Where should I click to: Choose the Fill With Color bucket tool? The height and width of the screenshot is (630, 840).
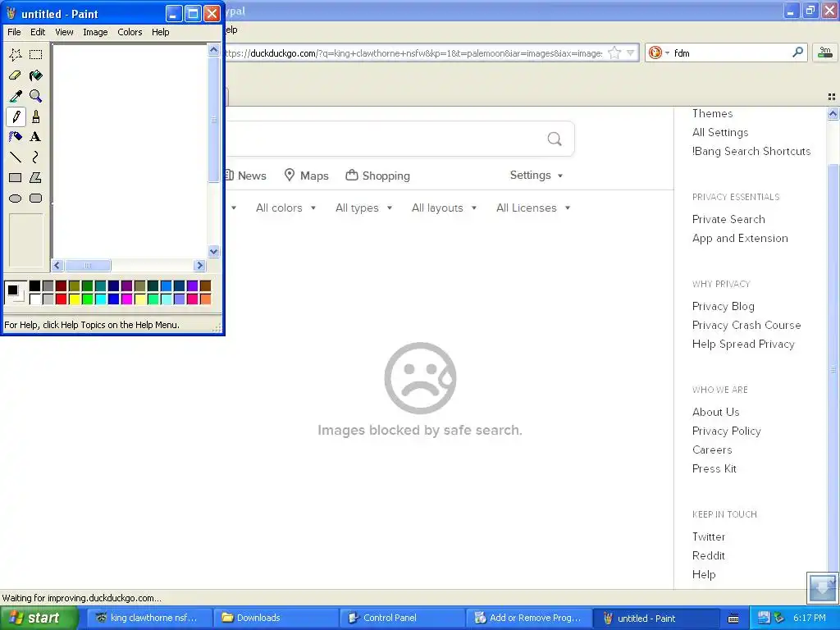click(36, 75)
